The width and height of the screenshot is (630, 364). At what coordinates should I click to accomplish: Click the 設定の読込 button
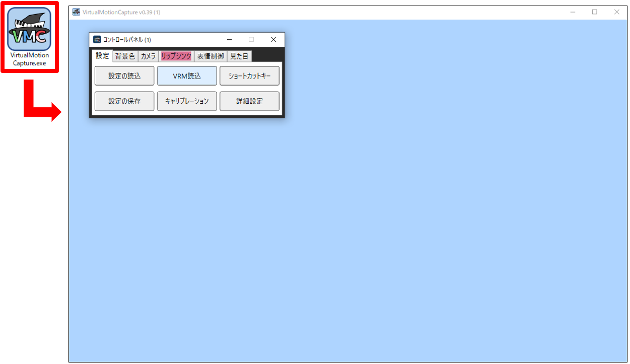tap(124, 76)
